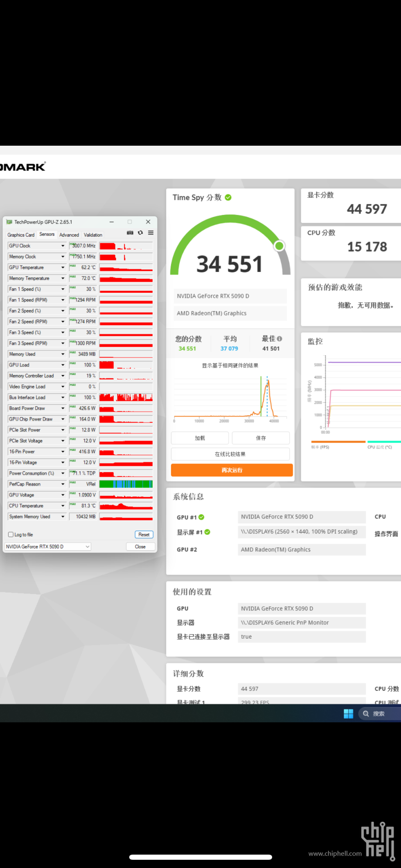The width and height of the screenshot is (401, 868).
Task: Open the GPU Chip Power Draw dropdown
Action: pos(63,419)
